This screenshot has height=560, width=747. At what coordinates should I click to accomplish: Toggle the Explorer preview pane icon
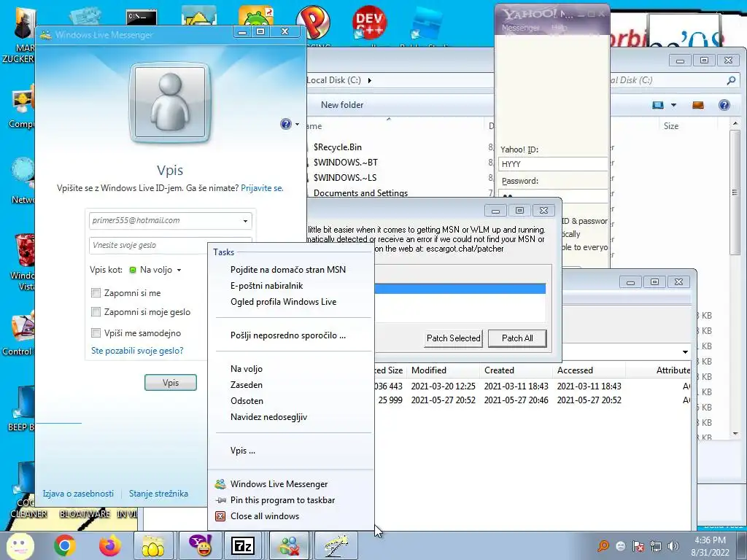pyautogui.click(x=698, y=105)
